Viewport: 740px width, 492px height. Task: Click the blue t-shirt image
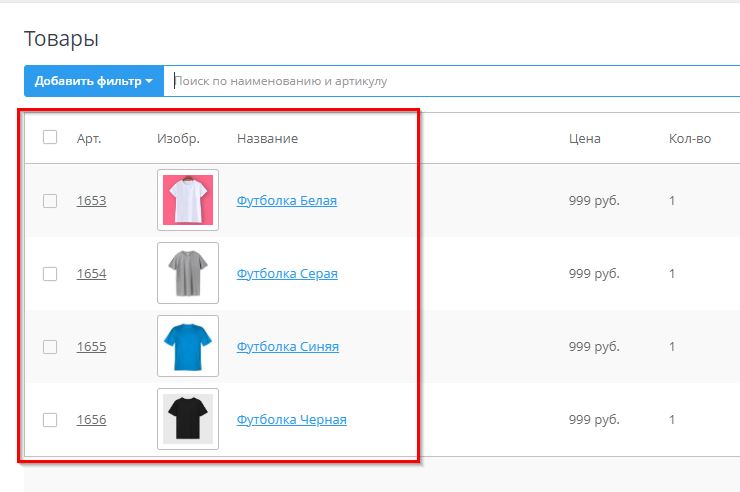[188, 346]
